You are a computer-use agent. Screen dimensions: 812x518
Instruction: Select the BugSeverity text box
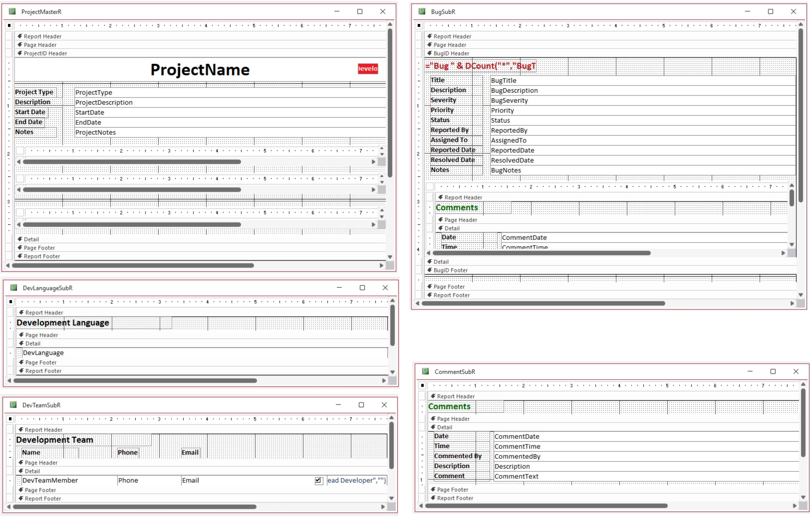tap(643, 100)
